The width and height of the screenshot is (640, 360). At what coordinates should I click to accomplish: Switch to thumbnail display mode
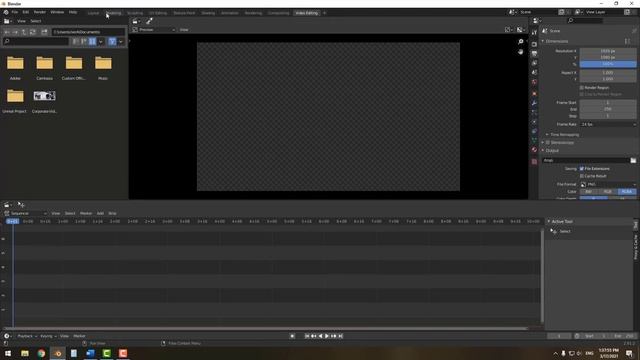[x=93, y=41]
